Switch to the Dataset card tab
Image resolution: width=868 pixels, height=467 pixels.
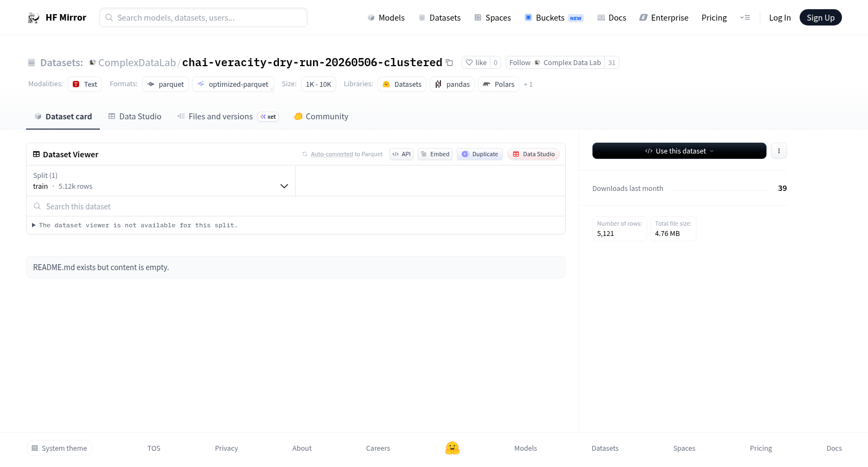(x=63, y=116)
